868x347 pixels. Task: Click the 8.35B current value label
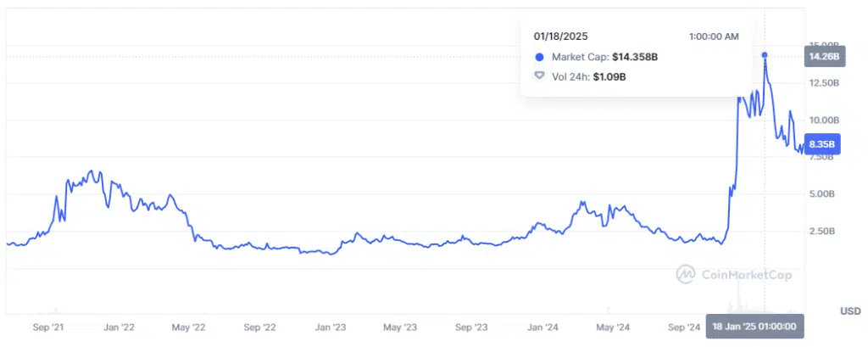point(824,145)
